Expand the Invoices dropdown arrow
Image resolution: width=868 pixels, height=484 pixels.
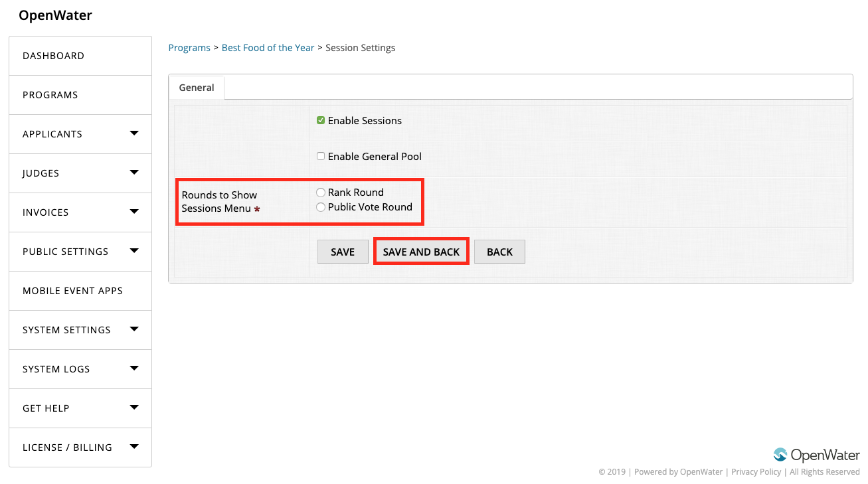(x=134, y=212)
